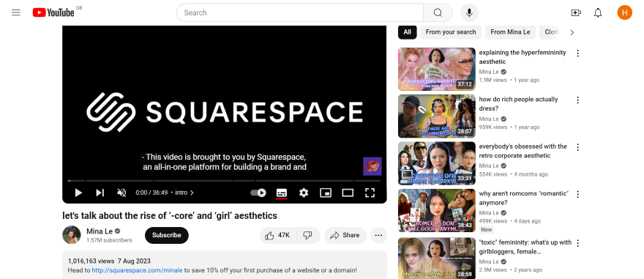Open the retro corporate aesthetic video title

click(523, 151)
